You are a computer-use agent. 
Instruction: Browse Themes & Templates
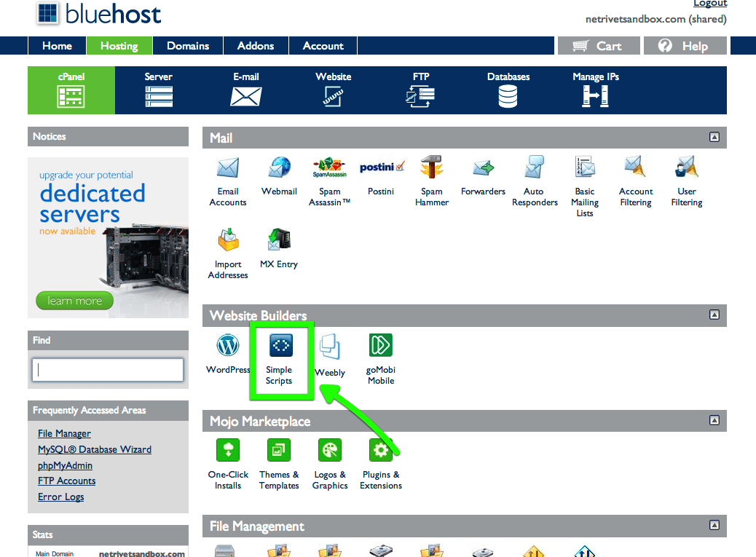(x=279, y=465)
